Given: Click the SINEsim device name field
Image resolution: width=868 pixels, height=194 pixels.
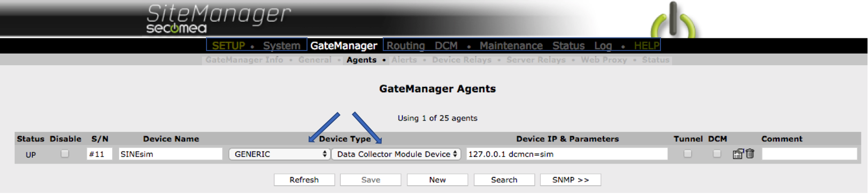Looking at the screenshot, I should (171, 154).
